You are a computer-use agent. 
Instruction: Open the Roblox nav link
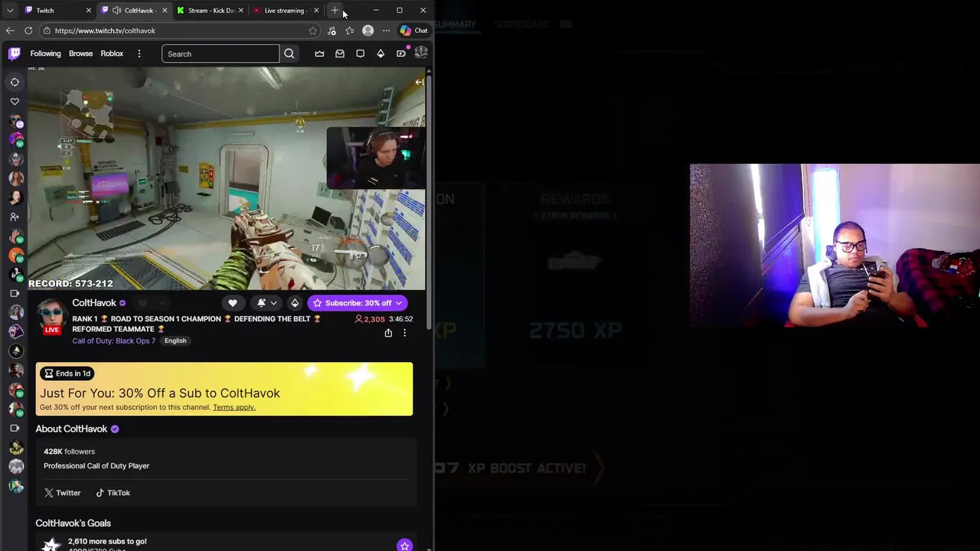pyautogui.click(x=112, y=54)
